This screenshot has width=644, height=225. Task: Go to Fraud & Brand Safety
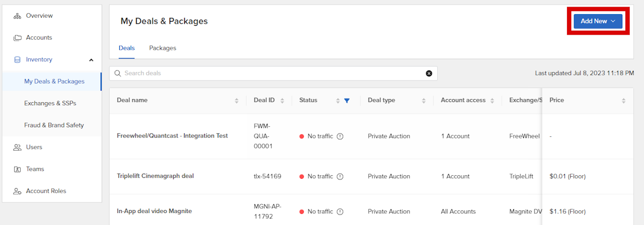(x=54, y=125)
